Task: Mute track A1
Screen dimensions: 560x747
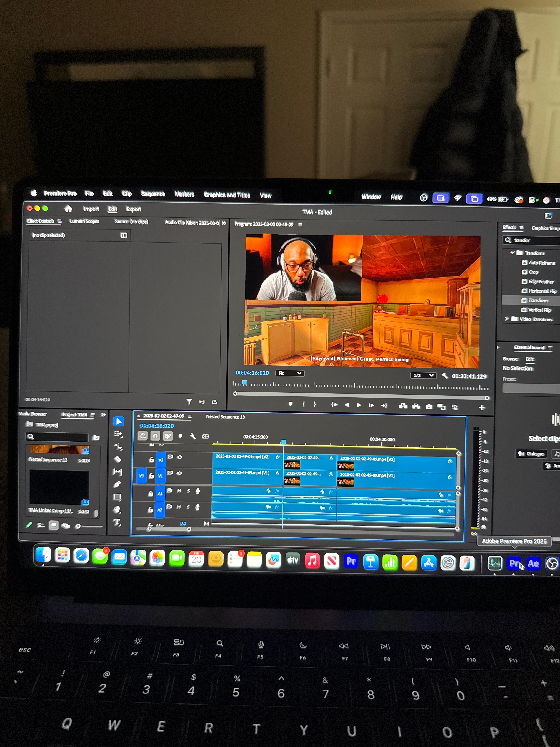Action: (179, 491)
